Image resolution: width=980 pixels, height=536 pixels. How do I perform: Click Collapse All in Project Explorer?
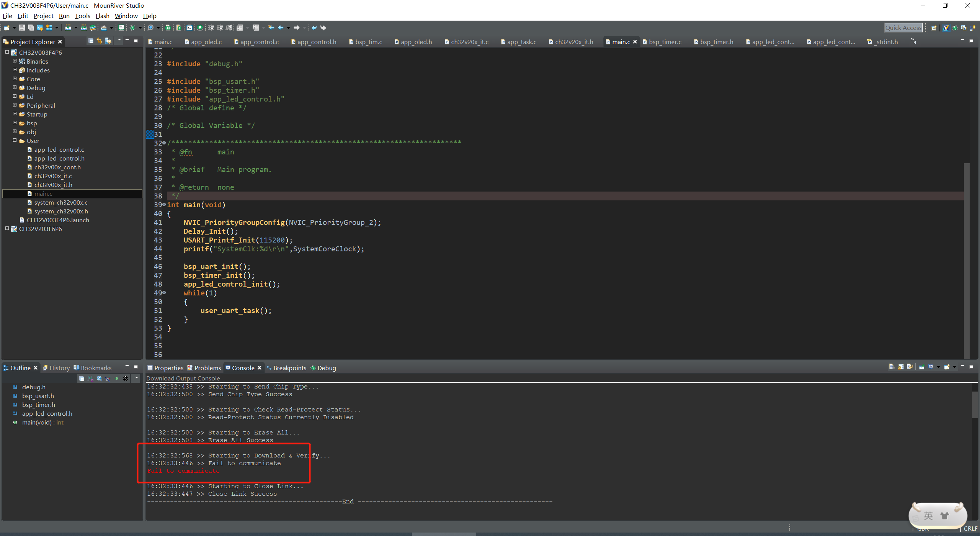click(91, 41)
